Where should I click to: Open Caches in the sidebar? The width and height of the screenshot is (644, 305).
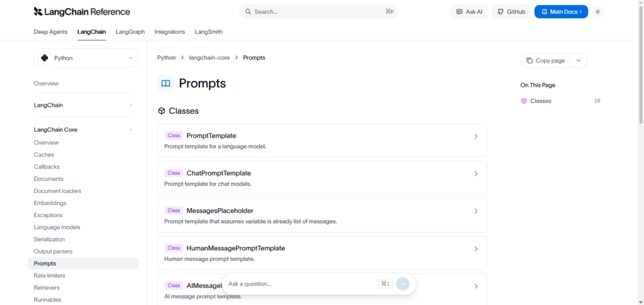(44, 155)
